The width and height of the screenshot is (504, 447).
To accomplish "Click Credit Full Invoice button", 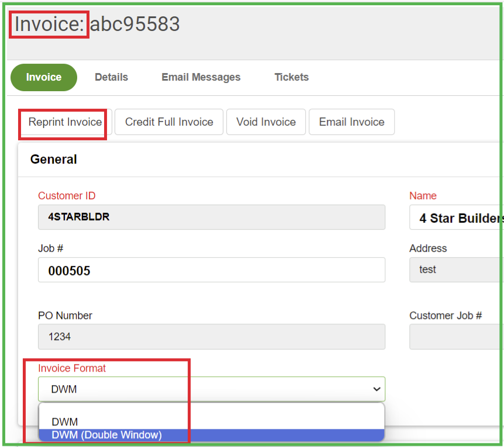I will pos(169,122).
